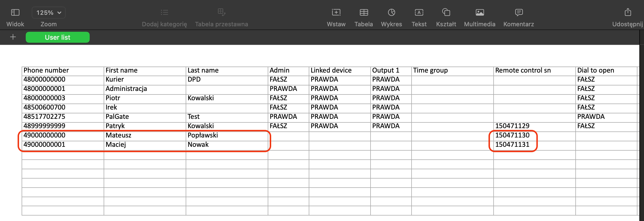Insert a chart using Wykres icon
Viewport: 644px width, 221px height.
(x=391, y=13)
